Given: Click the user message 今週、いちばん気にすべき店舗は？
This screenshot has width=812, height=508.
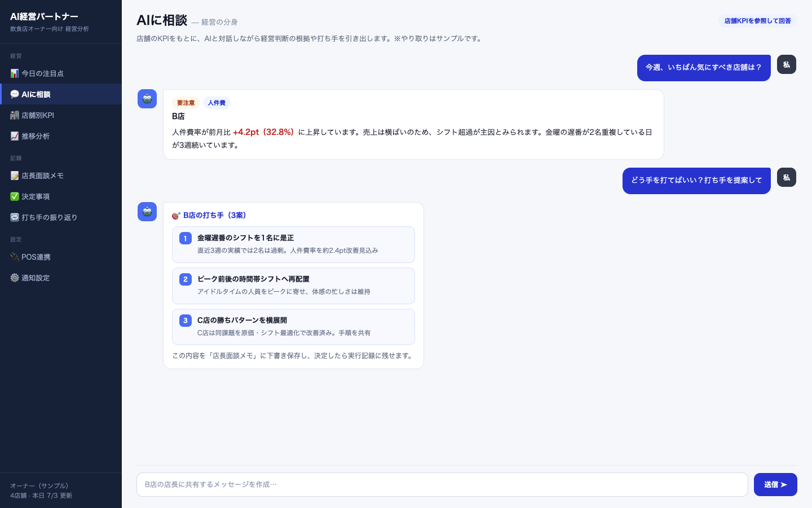Looking at the screenshot, I should (x=704, y=68).
